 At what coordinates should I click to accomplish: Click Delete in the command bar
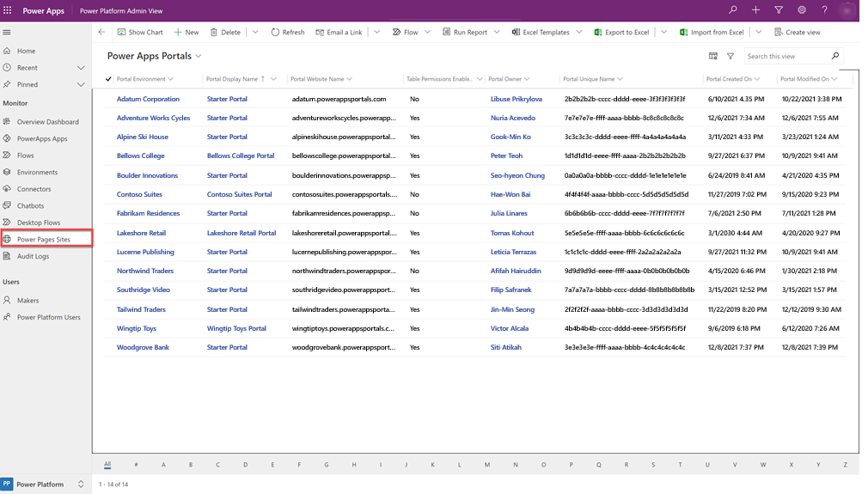coord(225,32)
